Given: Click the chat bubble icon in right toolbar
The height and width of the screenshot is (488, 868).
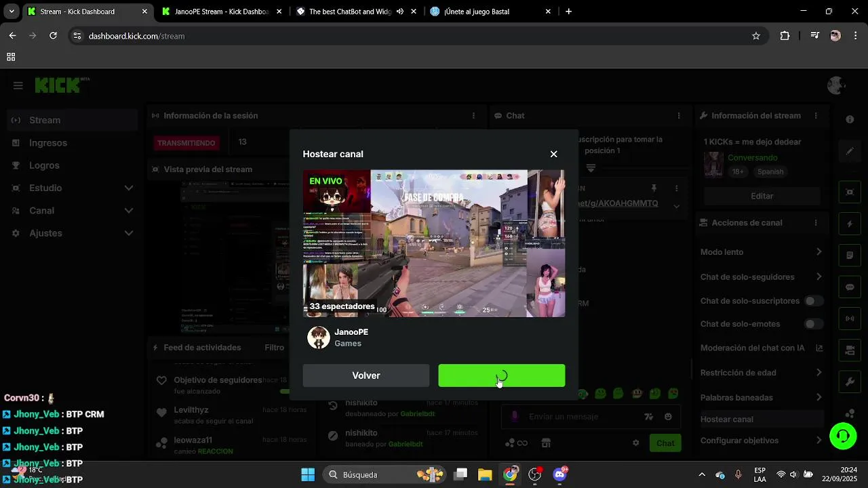Looking at the screenshot, I should pyautogui.click(x=850, y=287).
